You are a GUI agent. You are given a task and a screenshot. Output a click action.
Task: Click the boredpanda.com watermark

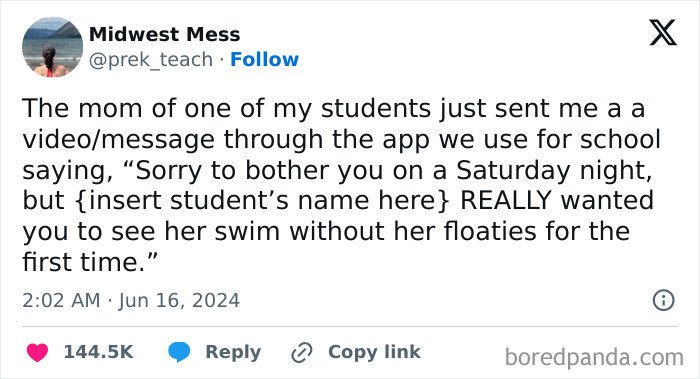pyautogui.click(x=594, y=358)
